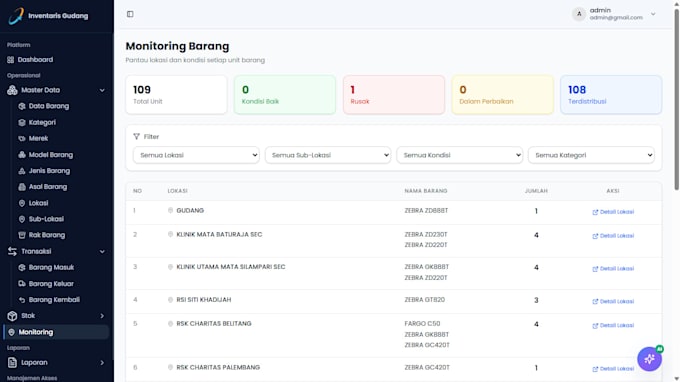Click the NAMA BARANG column header

point(426,191)
